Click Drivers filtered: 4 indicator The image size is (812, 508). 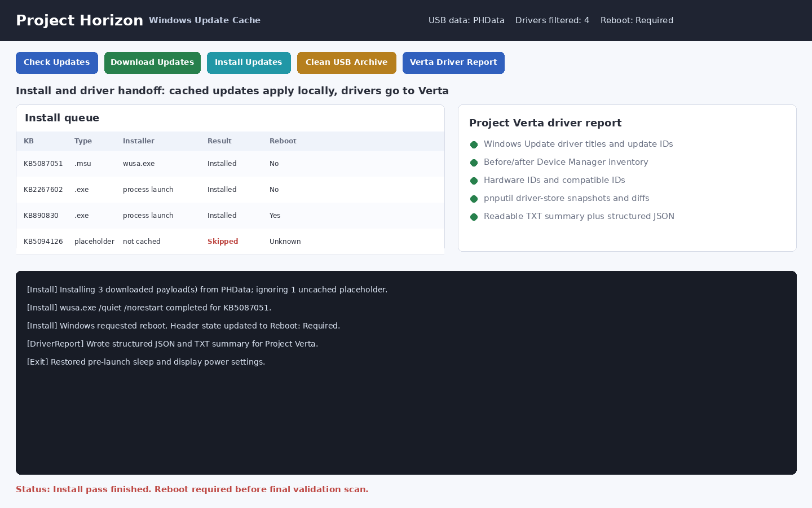click(x=552, y=20)
